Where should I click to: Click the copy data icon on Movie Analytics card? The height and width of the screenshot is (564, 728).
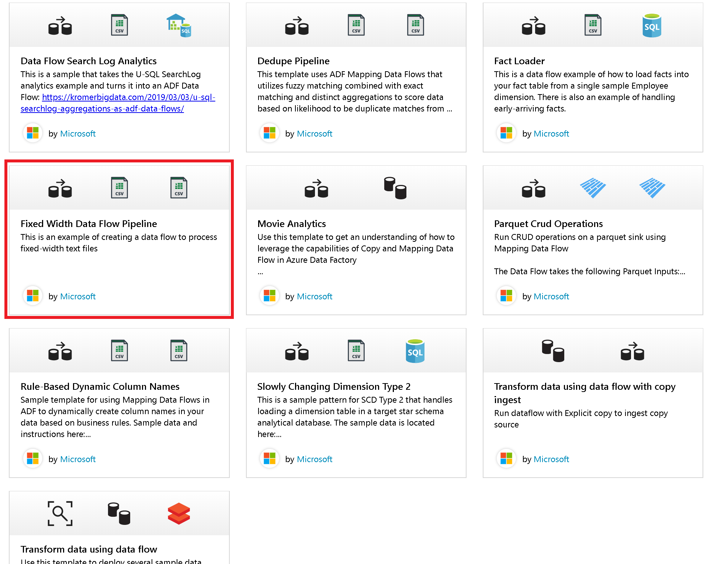[x=395, y=188]
